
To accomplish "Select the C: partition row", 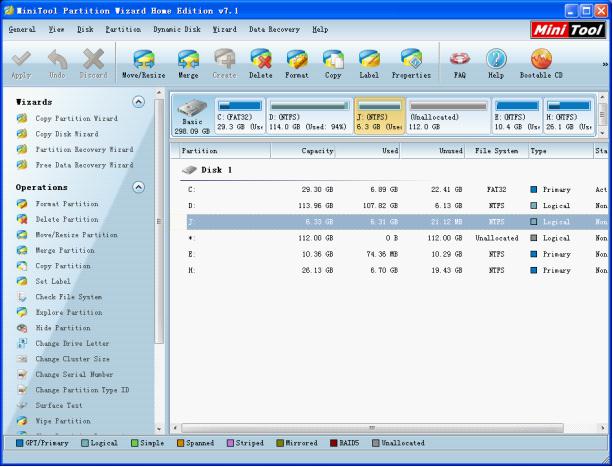I will click(397, 190).
